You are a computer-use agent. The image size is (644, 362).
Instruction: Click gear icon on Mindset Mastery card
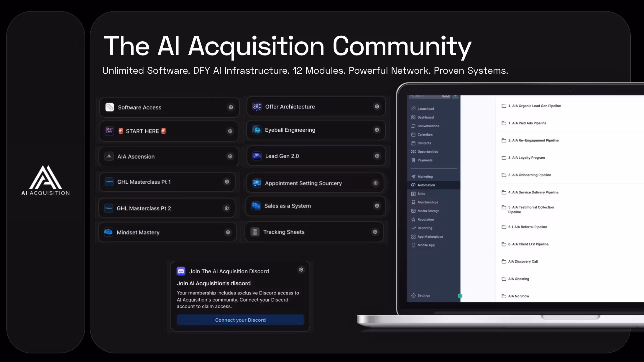tap(228, 232)
